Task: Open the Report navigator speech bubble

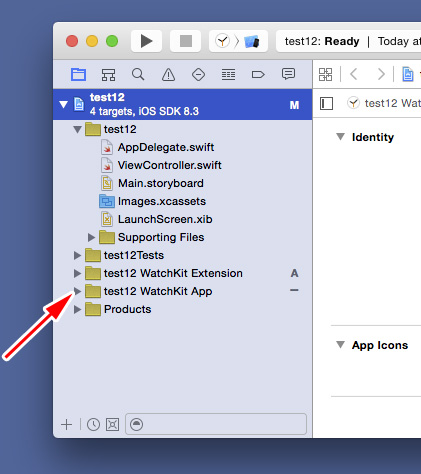Action: click(x=288, y=74)
